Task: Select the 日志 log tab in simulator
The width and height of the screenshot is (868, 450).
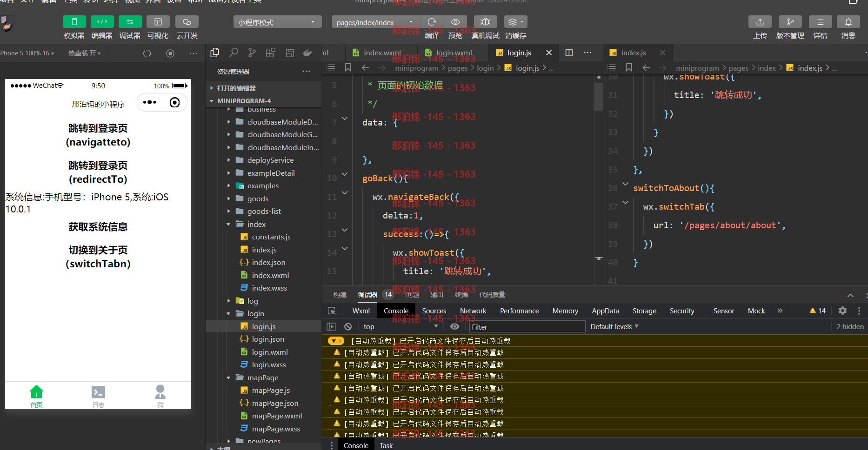Action: click(98, 397)
